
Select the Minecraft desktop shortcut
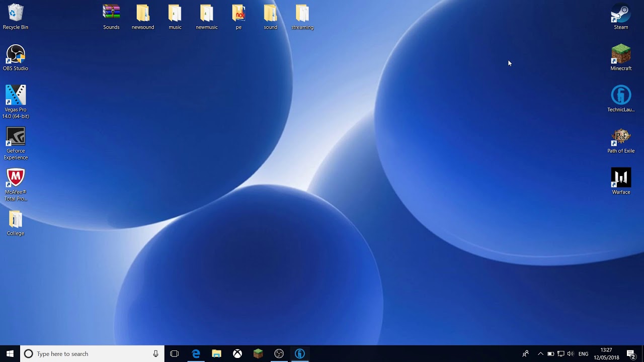[621, 58]
